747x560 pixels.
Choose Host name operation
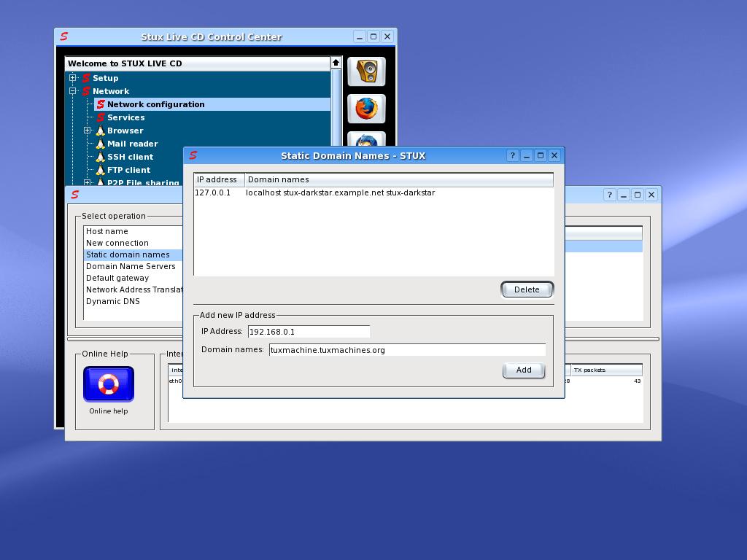[x=133, y=231]
